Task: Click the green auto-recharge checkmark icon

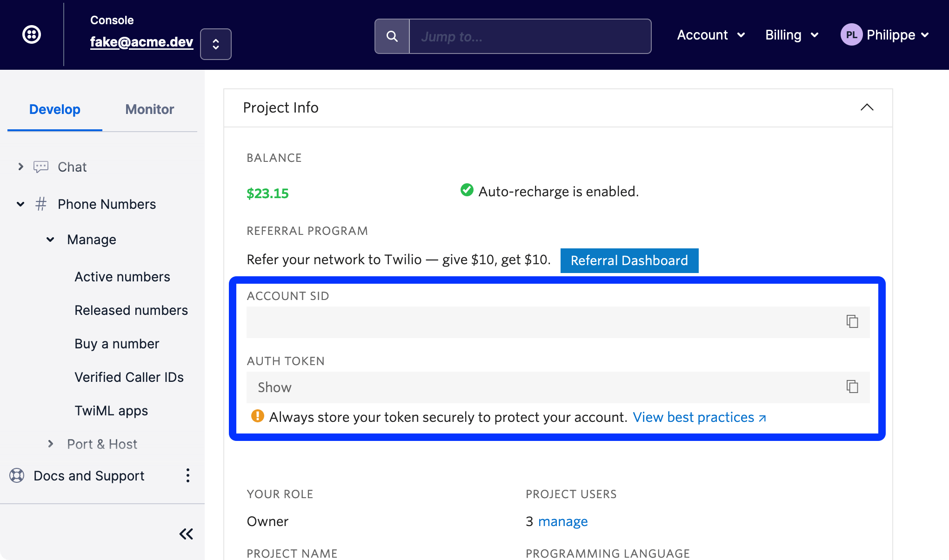Action: tap(467, 190)
